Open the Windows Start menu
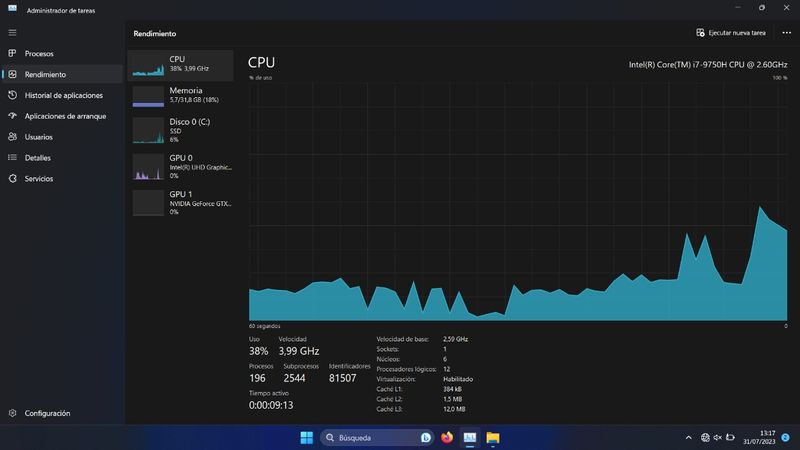 [307, 437]
